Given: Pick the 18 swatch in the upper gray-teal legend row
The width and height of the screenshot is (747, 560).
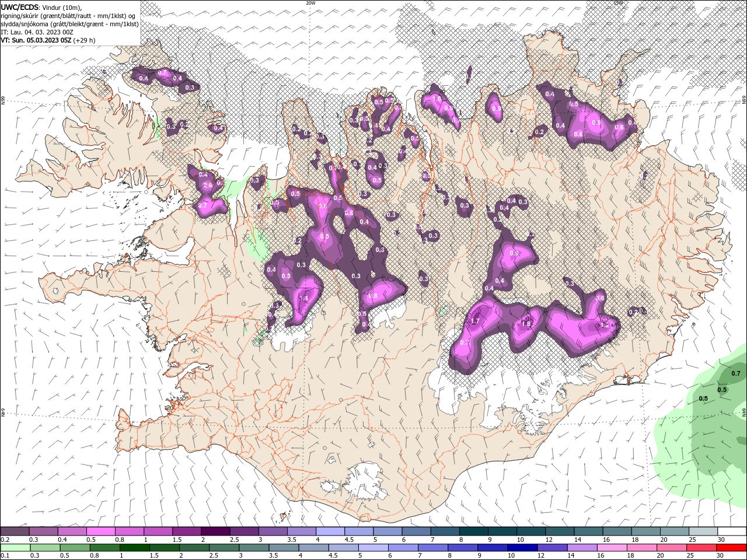Looking at the screenshot, I should click(x=645, y=531).
